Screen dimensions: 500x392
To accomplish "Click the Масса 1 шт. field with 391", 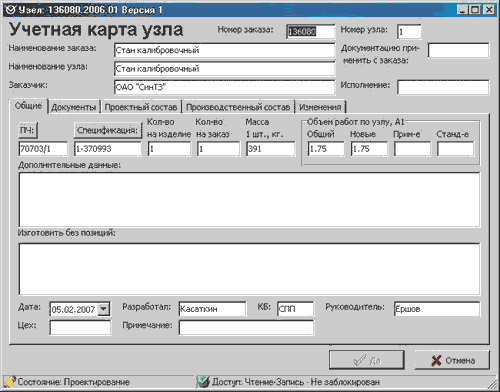I will (x=271, y=149).
